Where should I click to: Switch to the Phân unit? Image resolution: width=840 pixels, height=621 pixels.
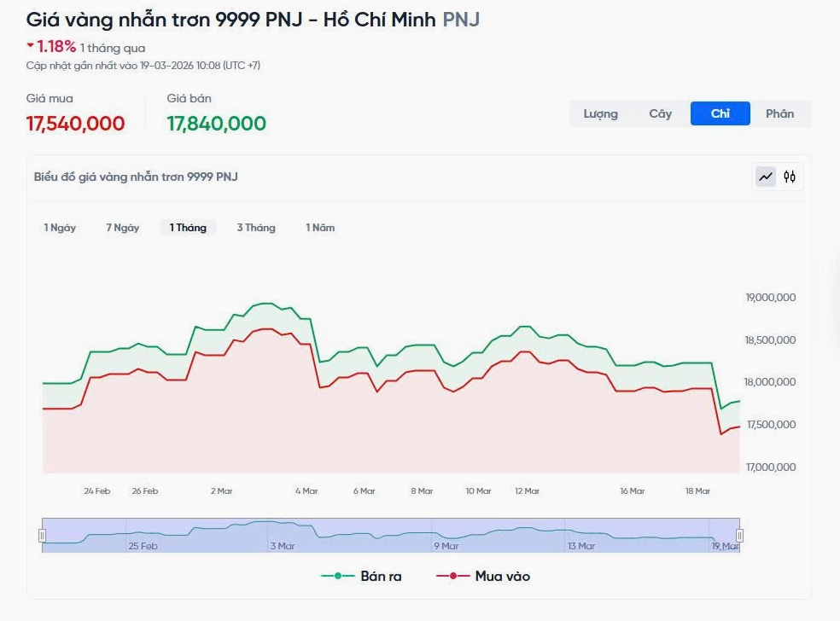coord(779,113)
